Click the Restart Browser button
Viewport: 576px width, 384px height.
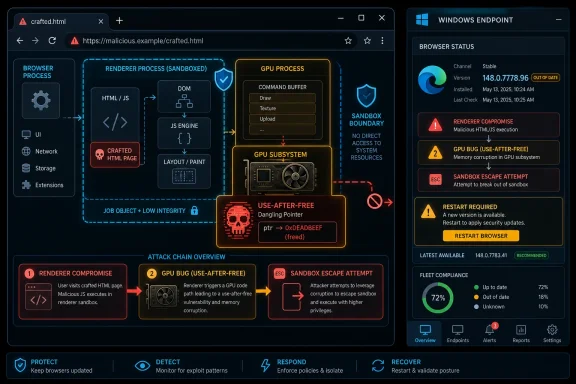tap(481, 236)
